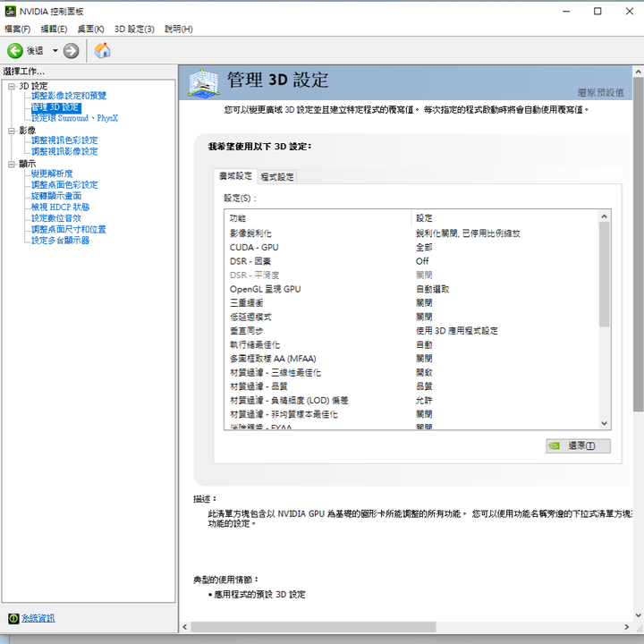Select the 材質過濾 - 負精細度 (LOD) 偏差 row
644x644 pixels.
point(411,401)
